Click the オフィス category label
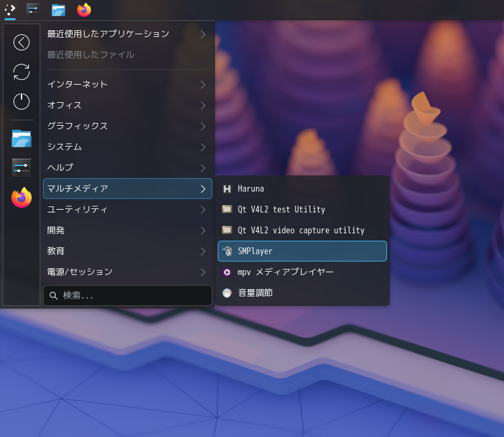This screenshot has height=437, width=504. click(x=65, y=105)
